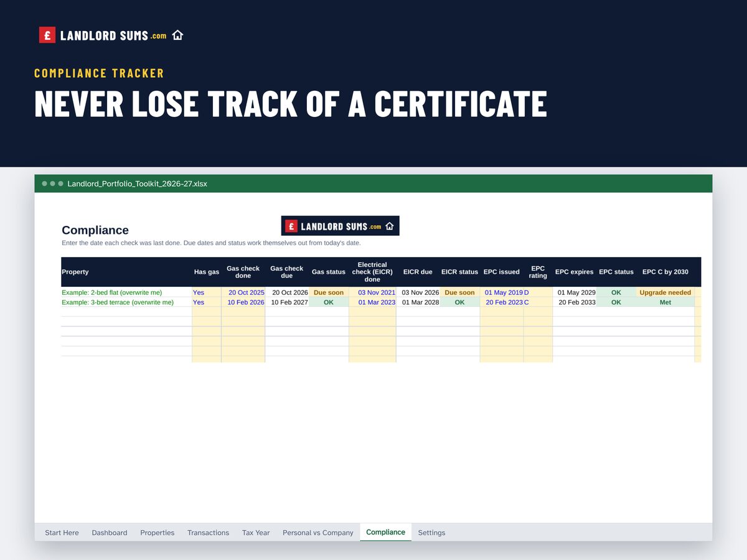The image size is (747, 560).
Task: Select the EICR status column header
Action: [x=459, y=272]
